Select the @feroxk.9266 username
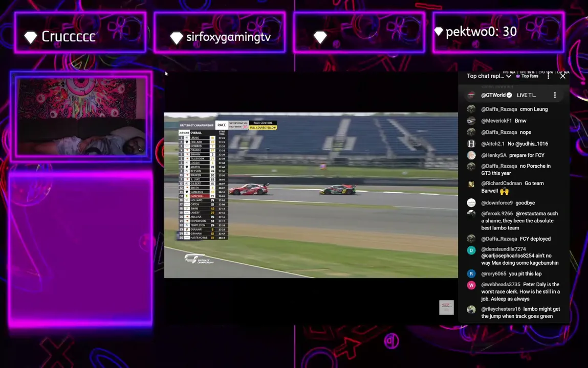The width and height of the screenshot is (588, 368). [497, 213]
